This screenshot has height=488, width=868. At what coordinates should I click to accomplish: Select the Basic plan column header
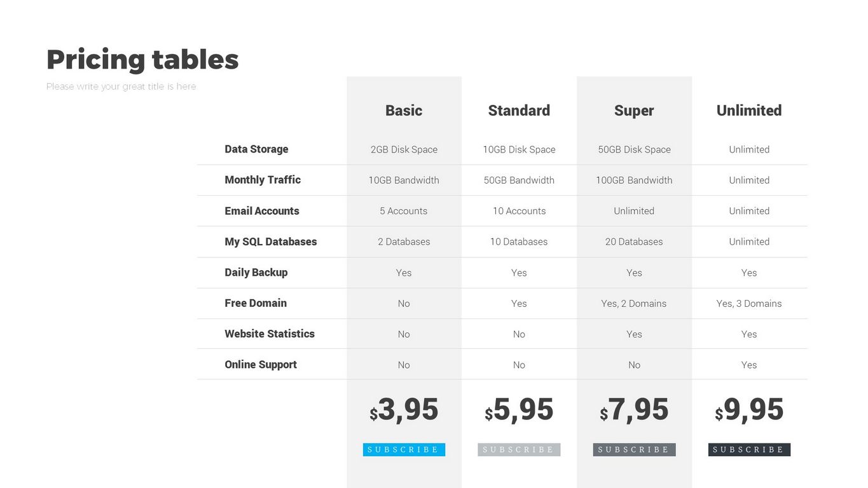(x=404, y=111)
